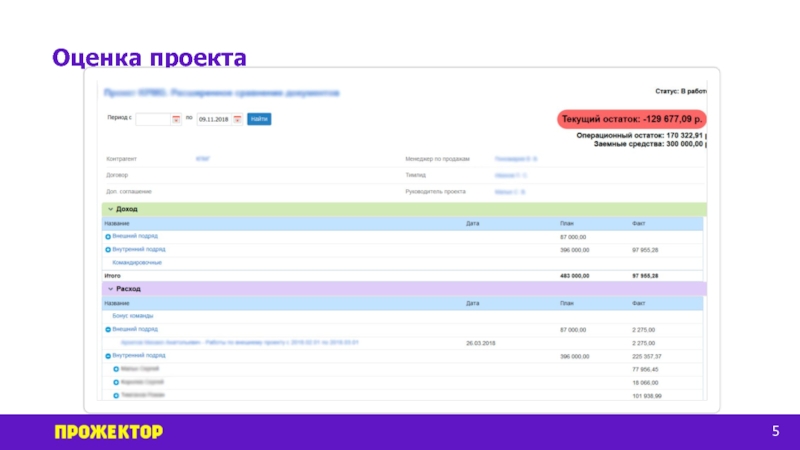Image resolution: width=800 pixels, height=450 pixels.
Task: Open the Бонус команды link
Action: pyautogui.click(x=133, y=315)
